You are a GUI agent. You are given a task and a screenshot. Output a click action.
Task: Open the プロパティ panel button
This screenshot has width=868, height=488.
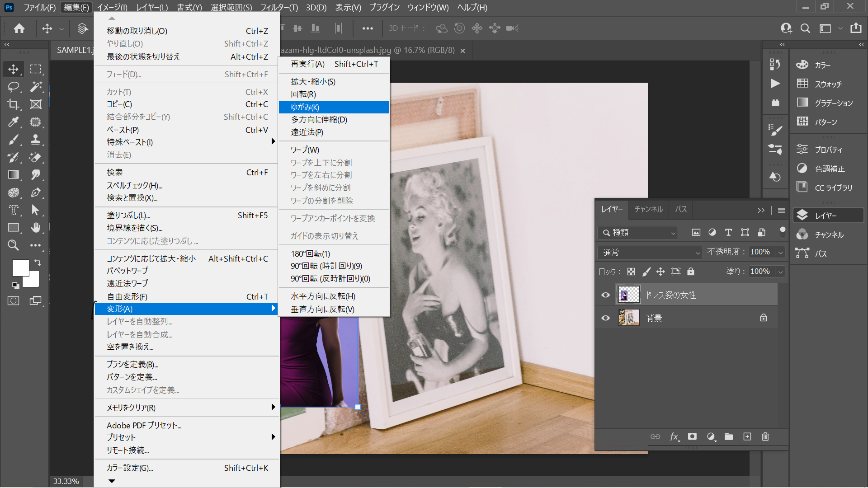[x=828, y=150]
